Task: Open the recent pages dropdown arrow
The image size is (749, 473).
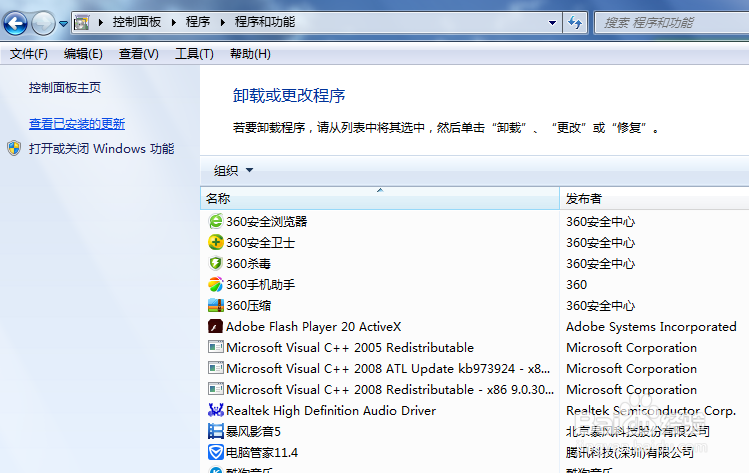Action: coord(64,23)
